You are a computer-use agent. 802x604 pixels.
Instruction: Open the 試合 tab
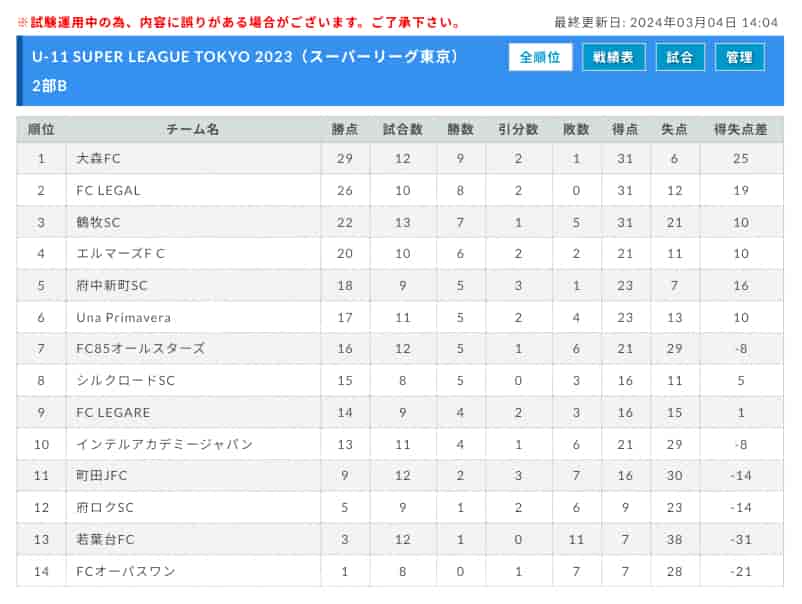tap(680, 57)
